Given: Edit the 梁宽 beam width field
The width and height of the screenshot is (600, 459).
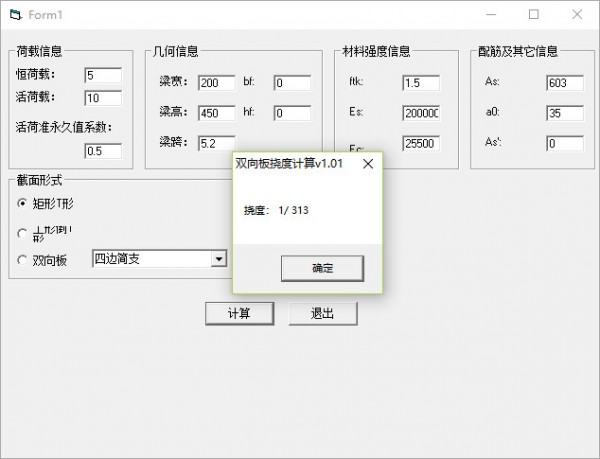Looking at the screenshot, I should (215, 82).
